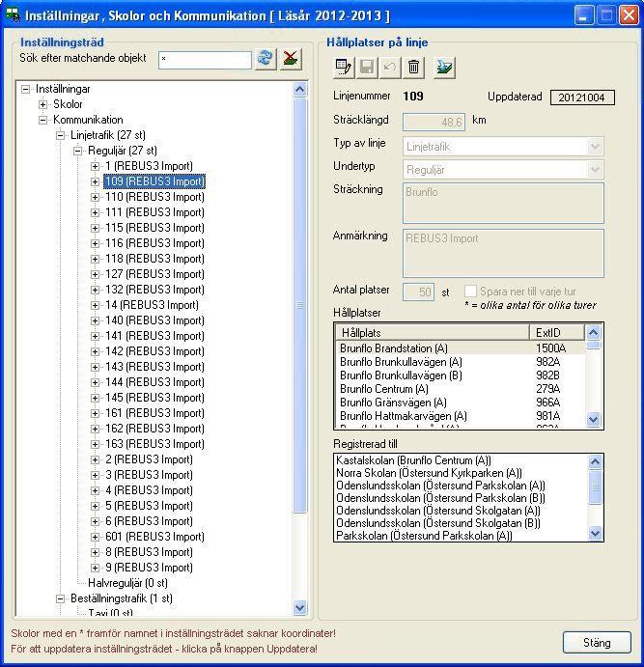Screen dimensions: 644x667
Task: Click the Anmärkning text area
Action: point(503,254)
